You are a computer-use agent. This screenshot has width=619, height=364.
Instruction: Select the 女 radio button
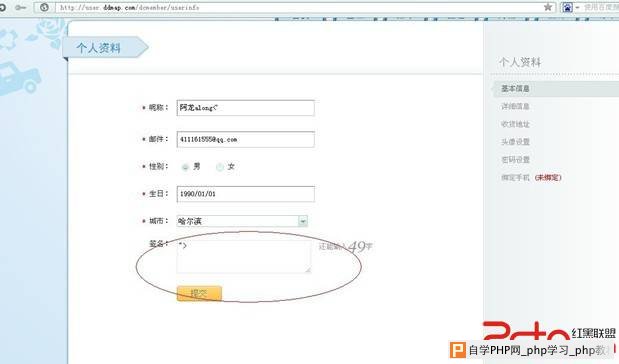tap(219, 167)
